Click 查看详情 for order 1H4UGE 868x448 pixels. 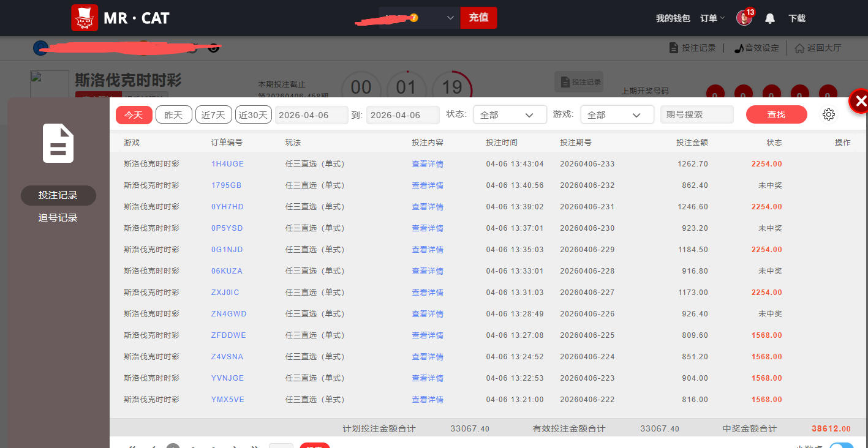(428, 164)
